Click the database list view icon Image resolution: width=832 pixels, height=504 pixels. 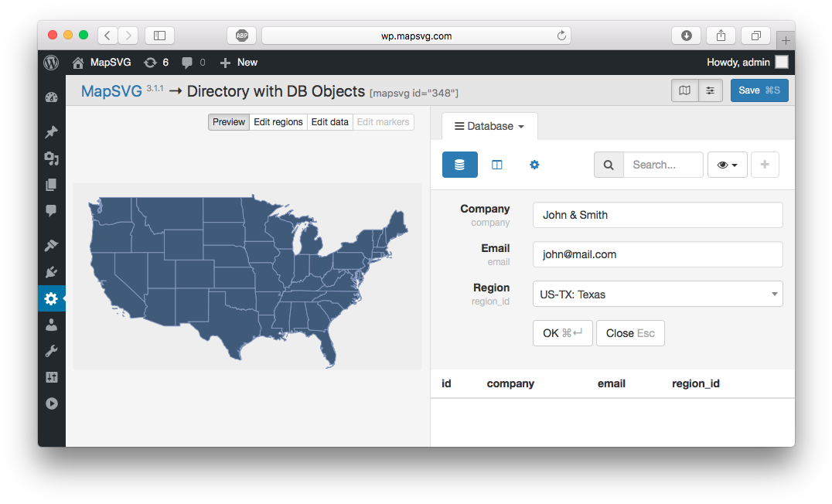click(x=459, y=165)
